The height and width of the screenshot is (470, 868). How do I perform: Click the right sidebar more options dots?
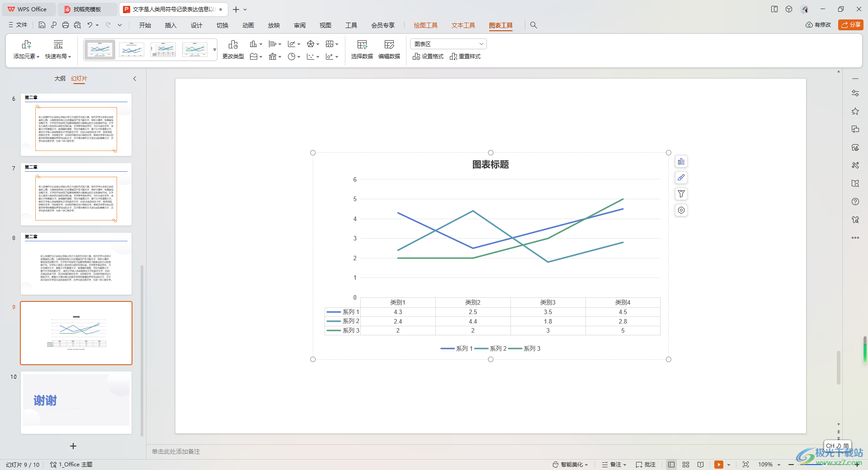click(855, 238)
